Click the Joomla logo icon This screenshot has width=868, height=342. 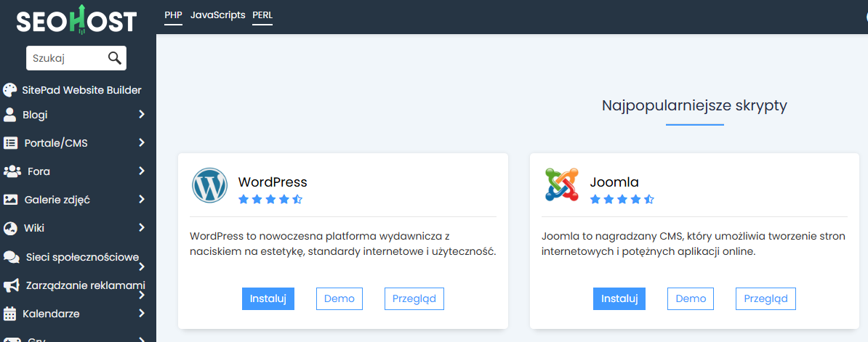coord(561,184)
